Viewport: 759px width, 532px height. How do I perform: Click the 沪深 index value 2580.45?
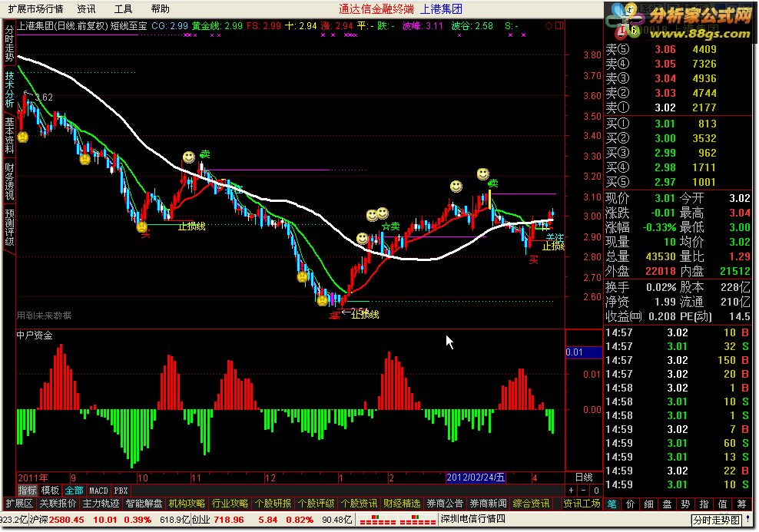click(66, 520)
